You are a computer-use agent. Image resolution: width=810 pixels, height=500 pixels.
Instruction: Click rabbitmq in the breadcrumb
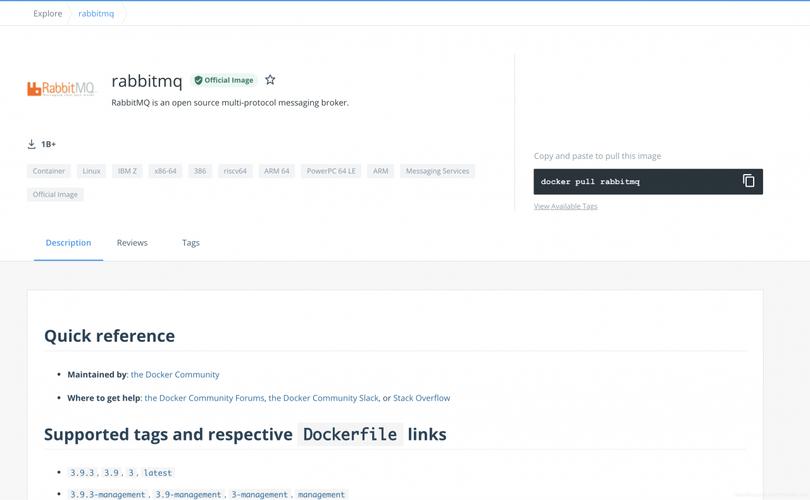click(96, 13)
